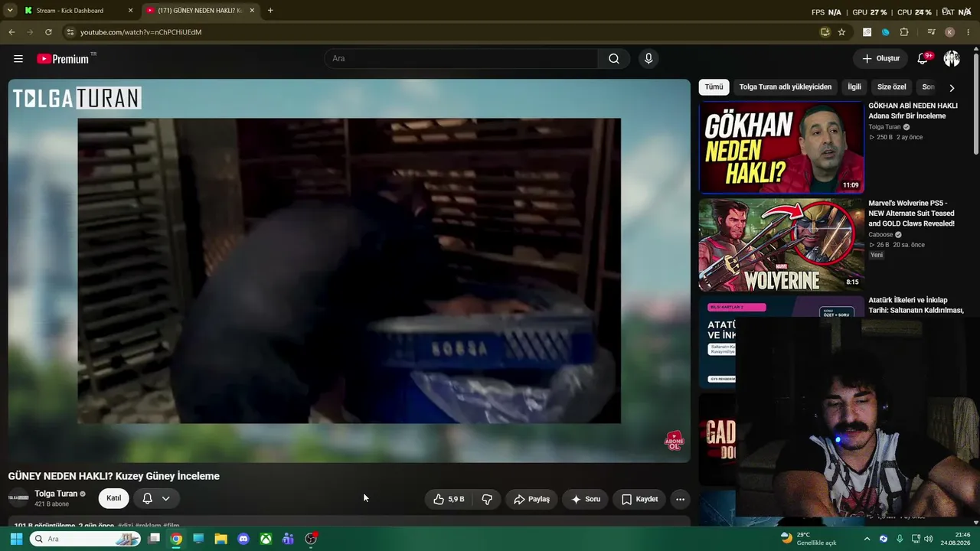This screenshot has width=980, height=551.
Task: Open the clock showing 21:46
Action: 955,539
